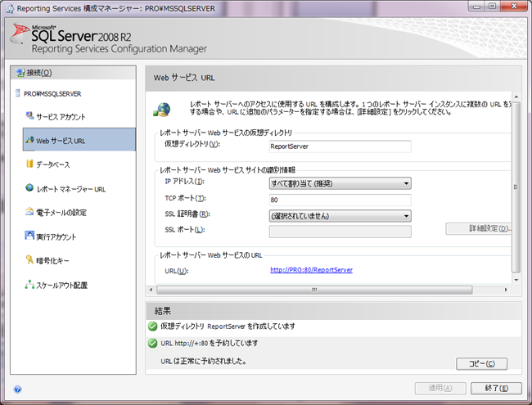The image size is (532, 405).
Task: Click the 終了(E) button
Action: tap(496, 388)
